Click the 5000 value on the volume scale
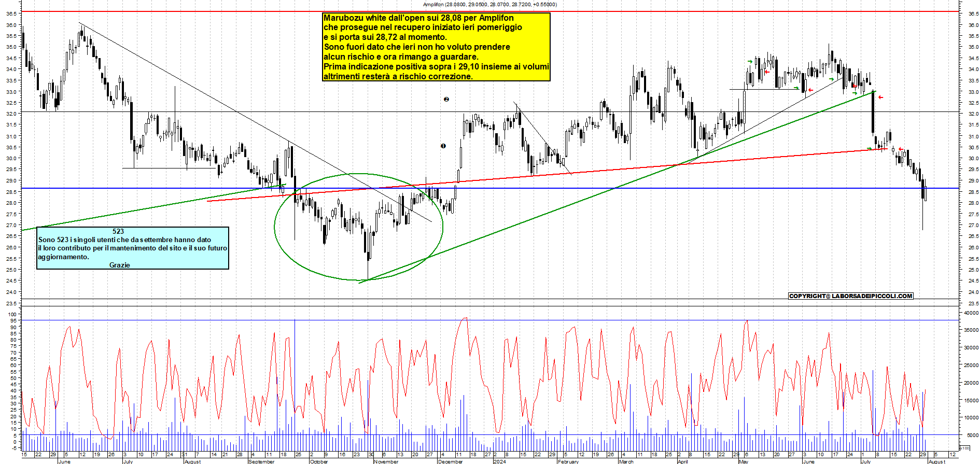This screenshot has width=980, height=464. coord(973,435)
